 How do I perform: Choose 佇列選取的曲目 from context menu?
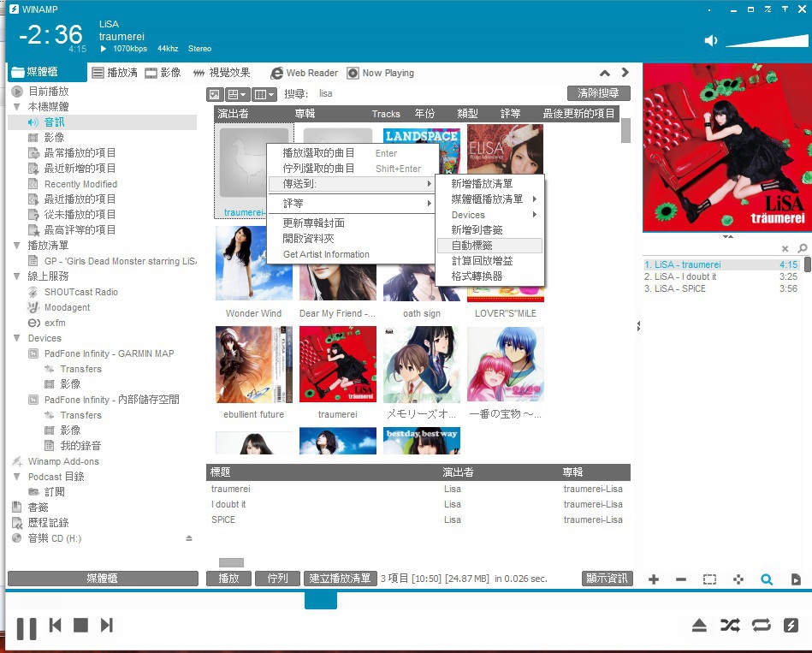352,169
